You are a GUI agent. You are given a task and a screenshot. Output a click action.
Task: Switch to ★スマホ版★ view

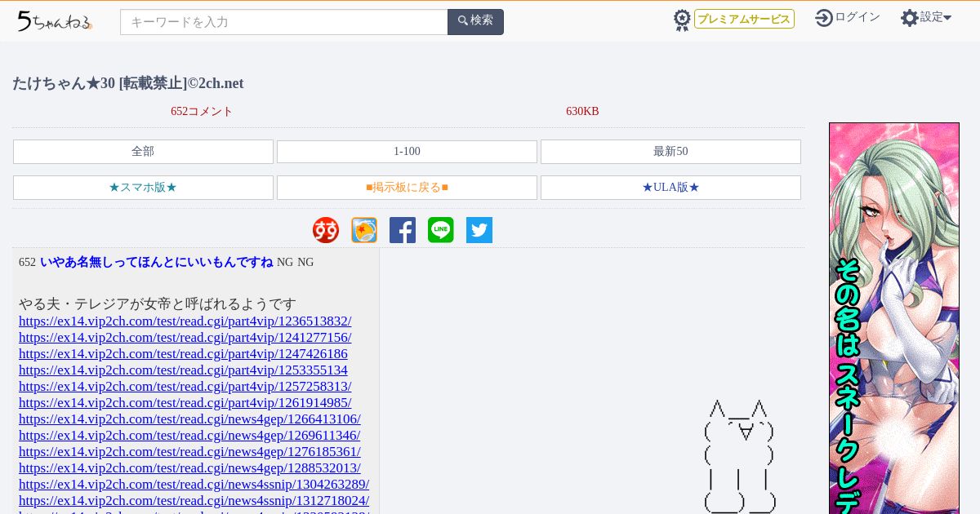tap(143, 188)
